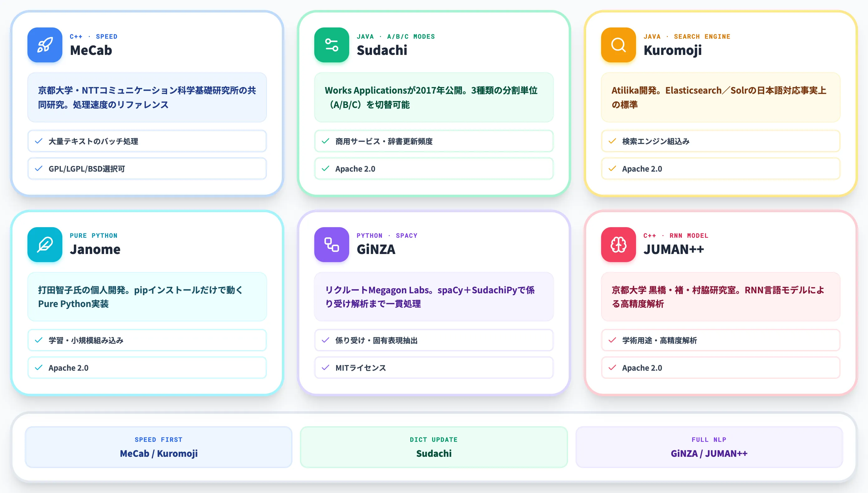The width and height of the screenshot is (868, 493).
Task: Click the blue rocket icon for MeCab
Action: [x=45, y=45]
